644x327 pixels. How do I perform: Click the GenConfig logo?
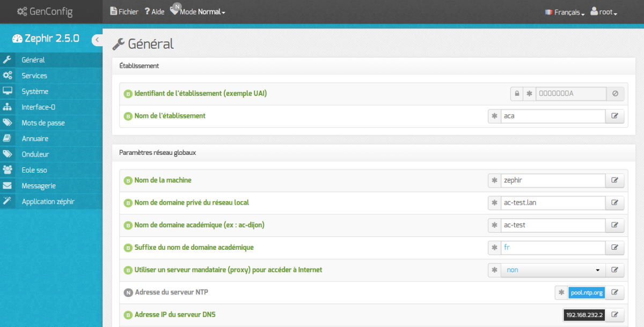click(x=45, y=11)
